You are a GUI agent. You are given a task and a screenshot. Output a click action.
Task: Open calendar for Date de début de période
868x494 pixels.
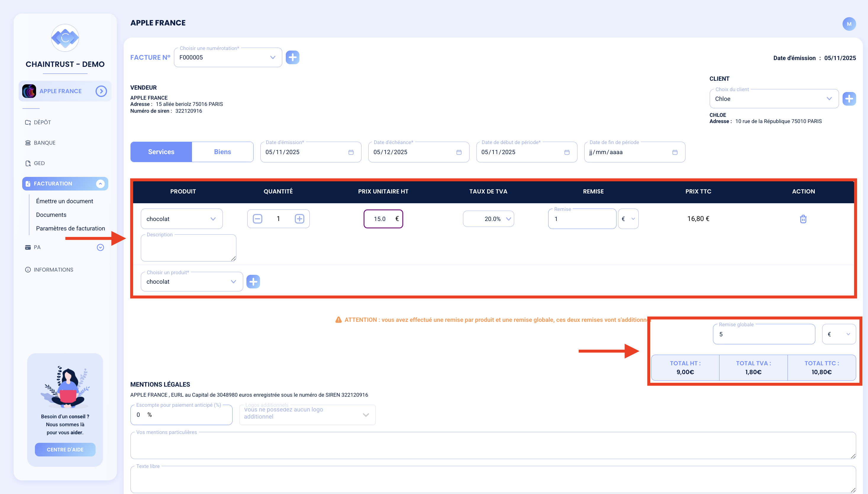click(x=567, y=152)
